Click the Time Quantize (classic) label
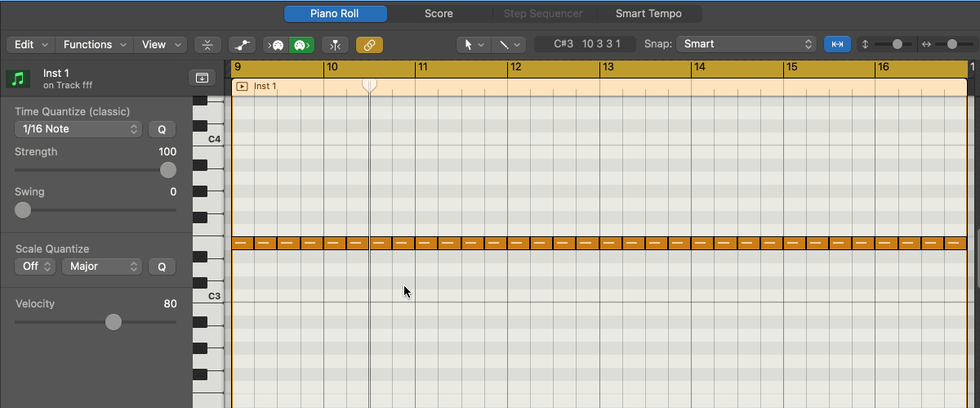This screenshot has width=980, height=408. [73, 111]
